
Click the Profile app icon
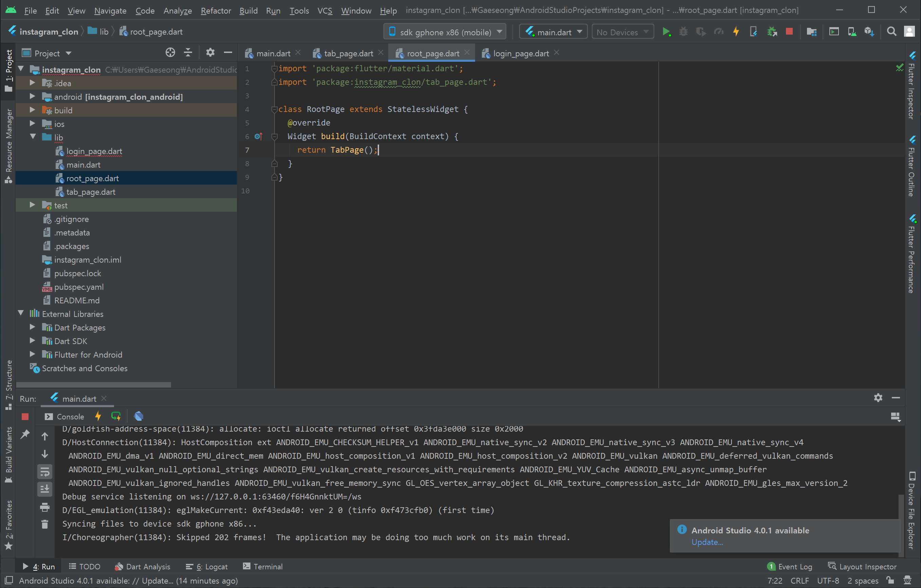[x=719, y=32]
